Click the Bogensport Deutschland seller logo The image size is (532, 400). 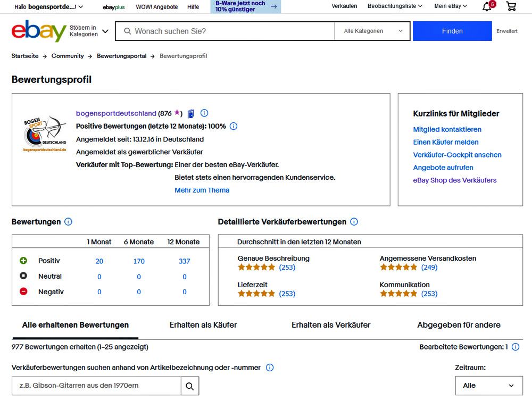pos(45,134)
